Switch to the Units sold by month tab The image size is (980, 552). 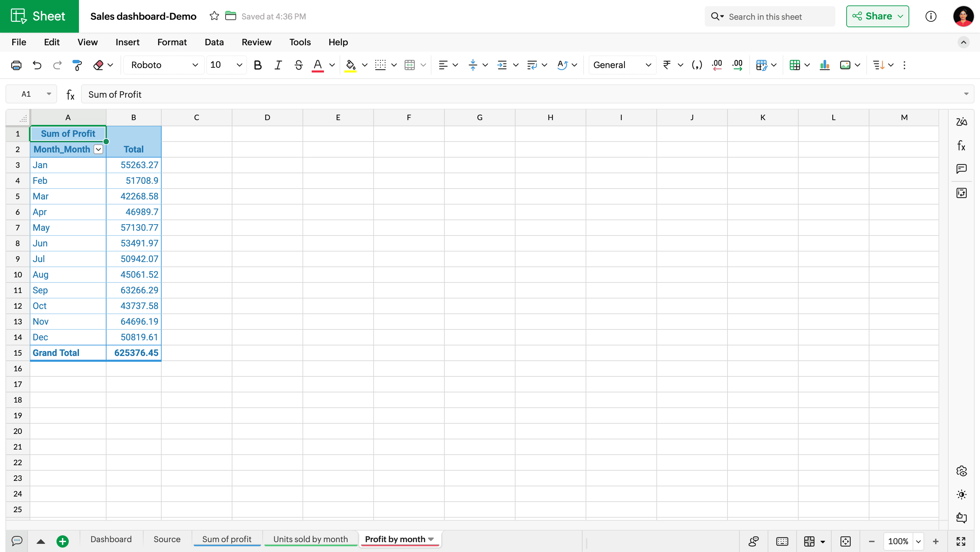pos(310,539)
